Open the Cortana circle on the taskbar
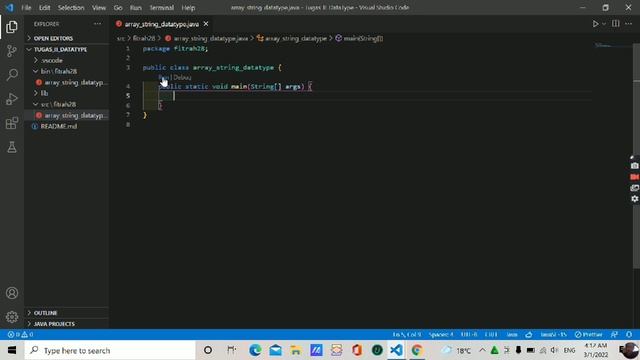640x360 pixels. [x=208, y=350]
